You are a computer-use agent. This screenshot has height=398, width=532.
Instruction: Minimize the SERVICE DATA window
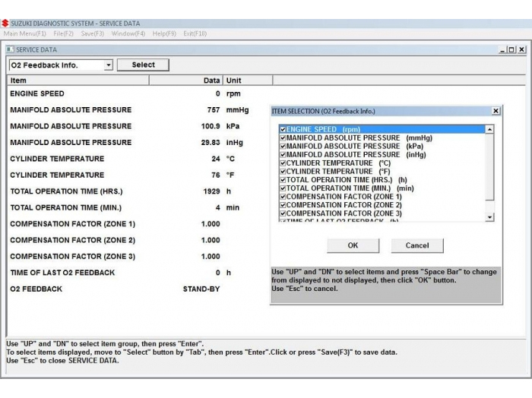[502, 49]
